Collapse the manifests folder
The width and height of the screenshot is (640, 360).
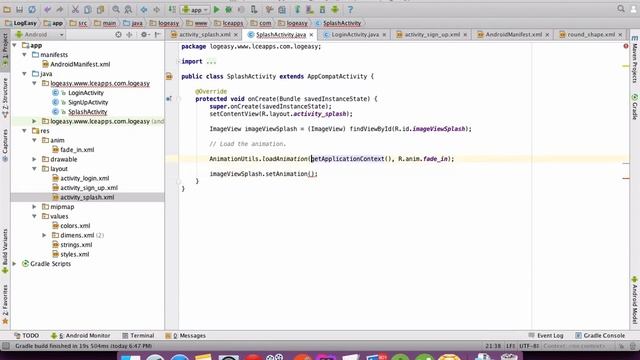(24, 55)
